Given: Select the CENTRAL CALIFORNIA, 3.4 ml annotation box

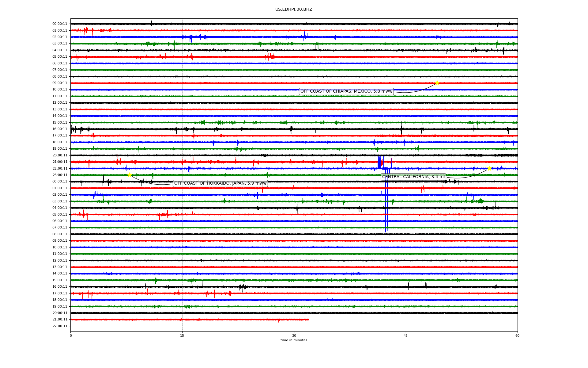Looking at the screenshot, I should [413, 177].
